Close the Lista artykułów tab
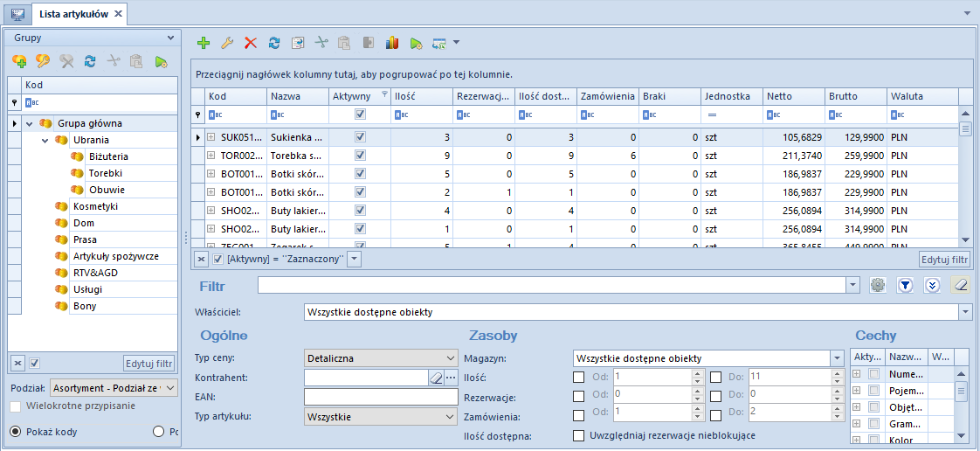 click(118, 14)
